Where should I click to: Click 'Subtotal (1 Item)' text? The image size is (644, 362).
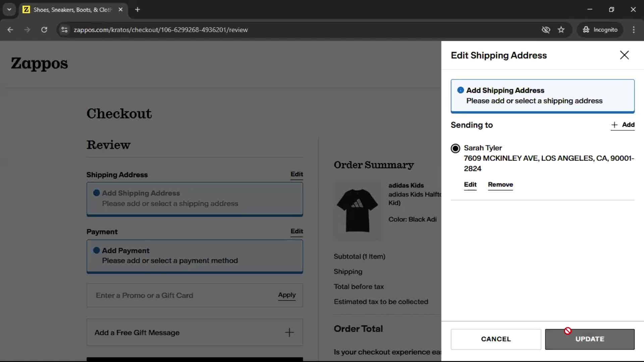[359, 256]
